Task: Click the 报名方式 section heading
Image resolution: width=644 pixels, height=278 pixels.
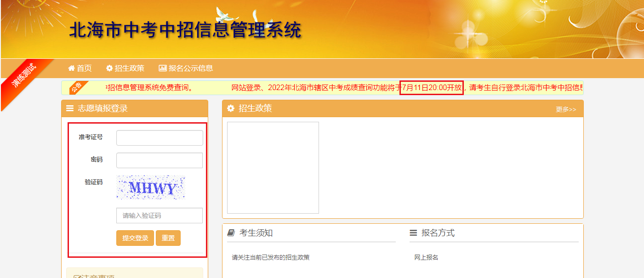Action: click(x=438, y=233)
